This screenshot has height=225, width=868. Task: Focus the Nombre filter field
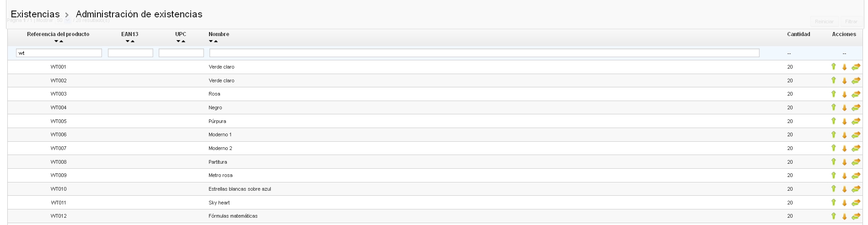(484, 53)
